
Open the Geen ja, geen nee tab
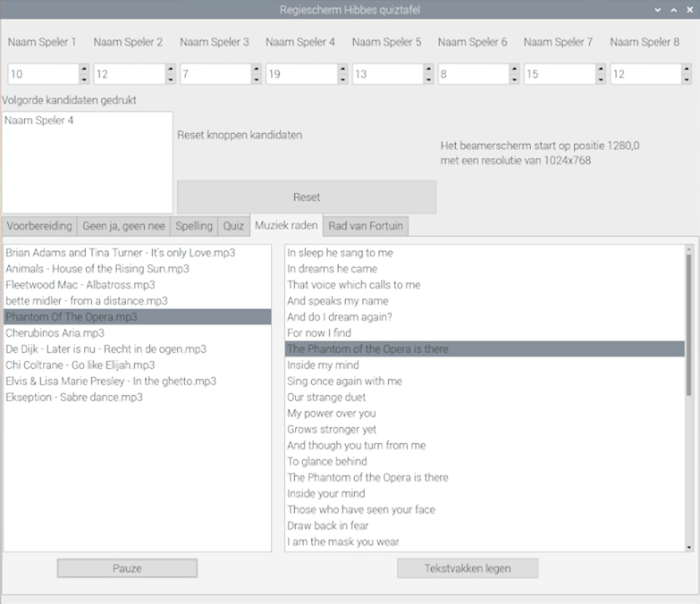tap(123, 226)
